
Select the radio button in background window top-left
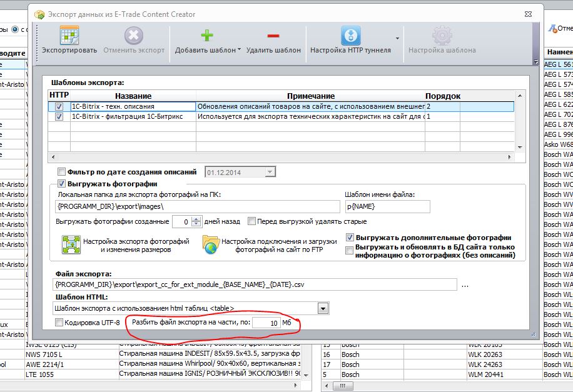[15, 29]
